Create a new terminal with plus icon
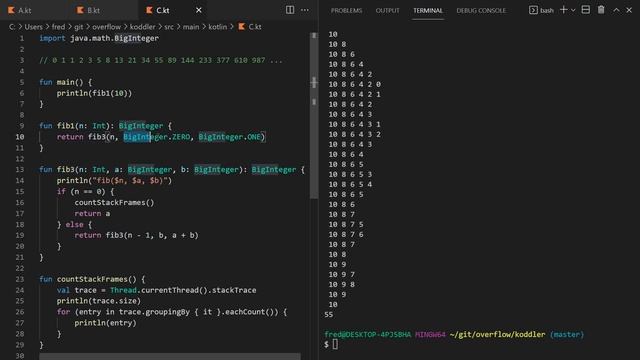This screenshot has height=360, width=640. (x=563, y=10)
